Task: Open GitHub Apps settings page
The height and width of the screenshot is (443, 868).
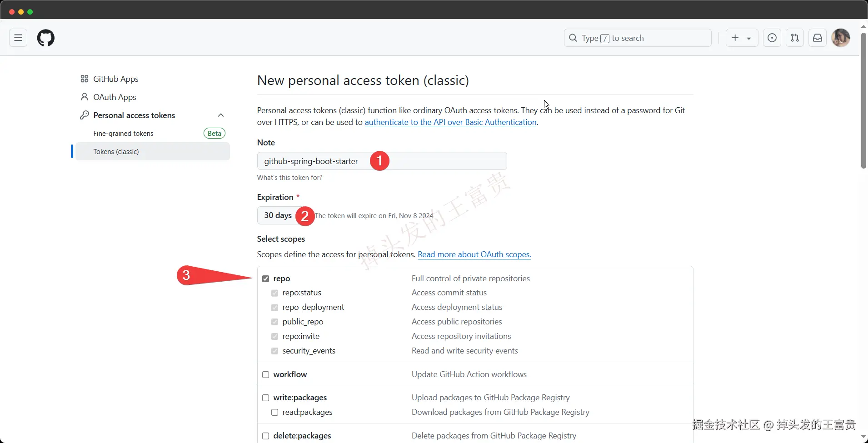Action: point(116,79)
